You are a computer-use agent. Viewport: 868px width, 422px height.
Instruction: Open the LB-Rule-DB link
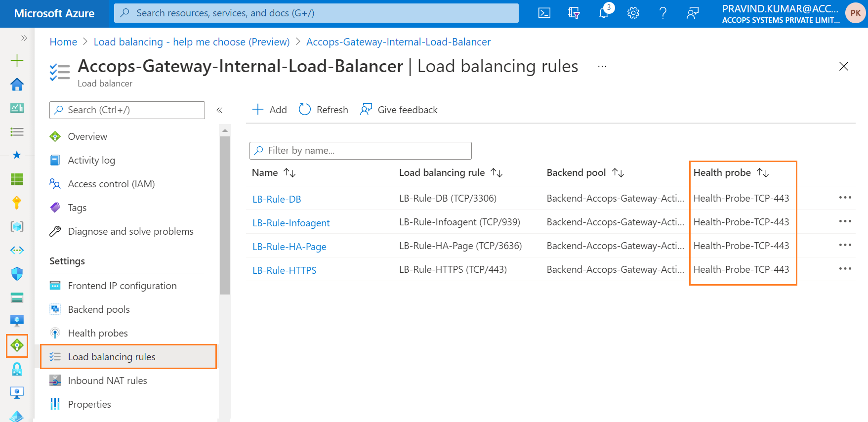(x=277, y=199)
